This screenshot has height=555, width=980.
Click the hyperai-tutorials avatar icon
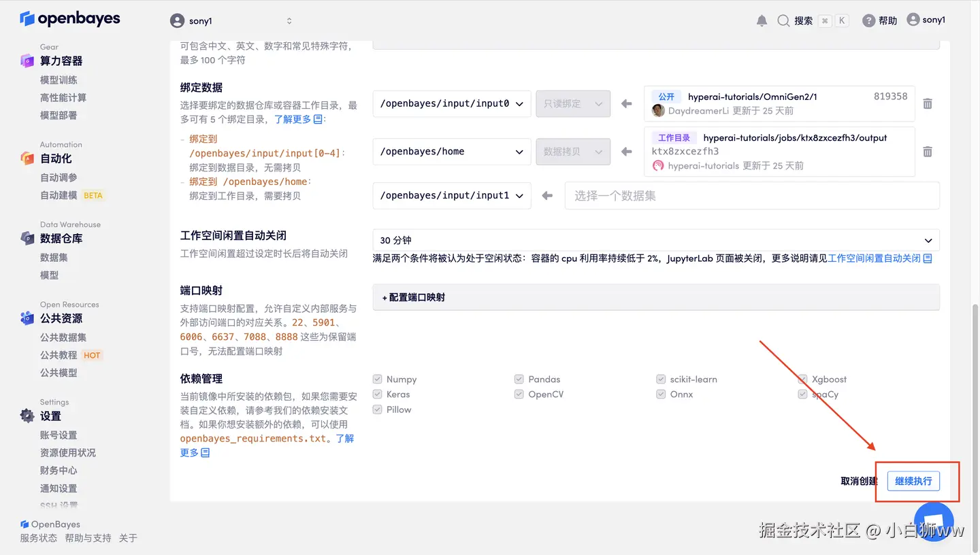click(658, 165)
